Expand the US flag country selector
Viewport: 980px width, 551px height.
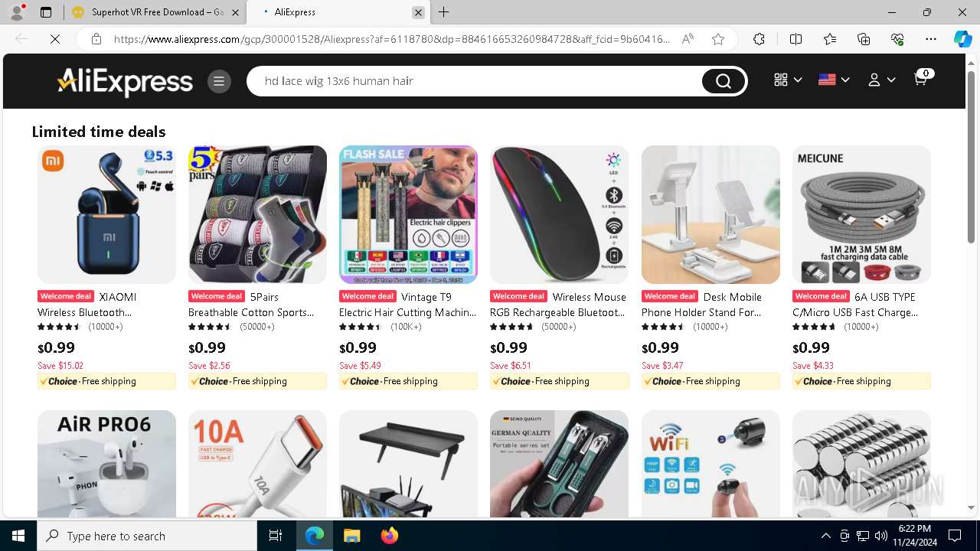point(834,80)
